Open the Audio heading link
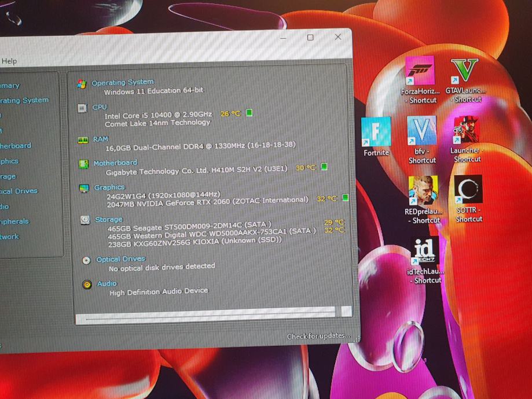The height and width of the screenshot is (399, 532). tap(107, 283)
